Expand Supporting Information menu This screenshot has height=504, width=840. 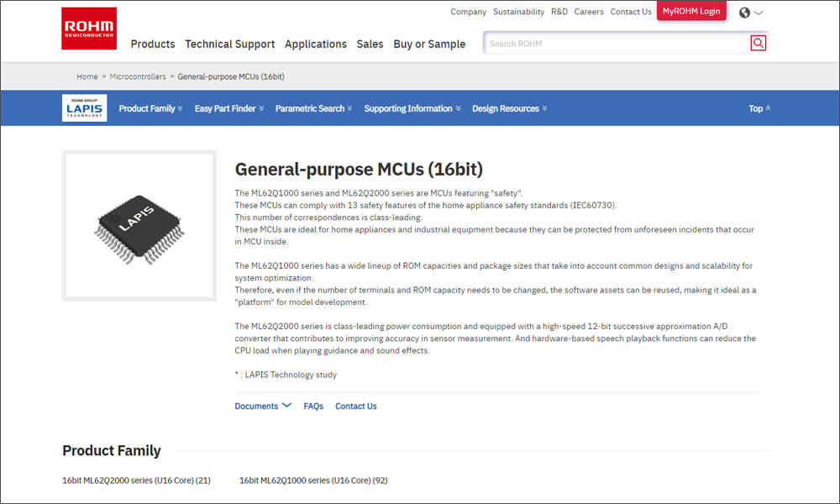pyautogui.click(x=412, y=108)
